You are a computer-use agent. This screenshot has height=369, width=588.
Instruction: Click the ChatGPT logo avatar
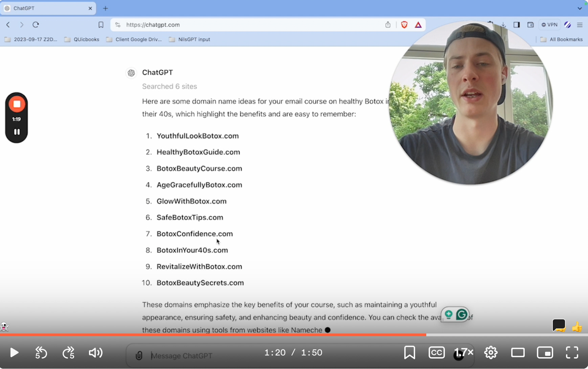coord(131,73)
